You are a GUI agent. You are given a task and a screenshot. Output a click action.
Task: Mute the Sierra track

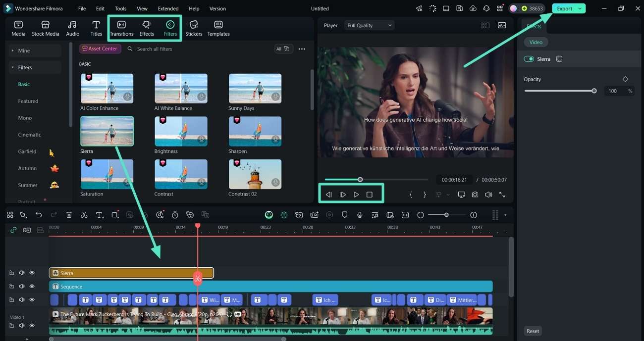22,273
